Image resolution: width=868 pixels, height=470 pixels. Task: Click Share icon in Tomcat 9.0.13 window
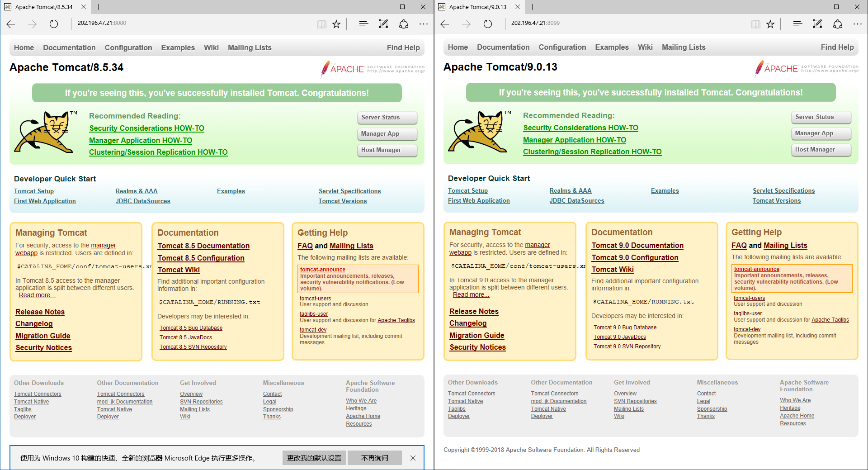tap(838, 24)
